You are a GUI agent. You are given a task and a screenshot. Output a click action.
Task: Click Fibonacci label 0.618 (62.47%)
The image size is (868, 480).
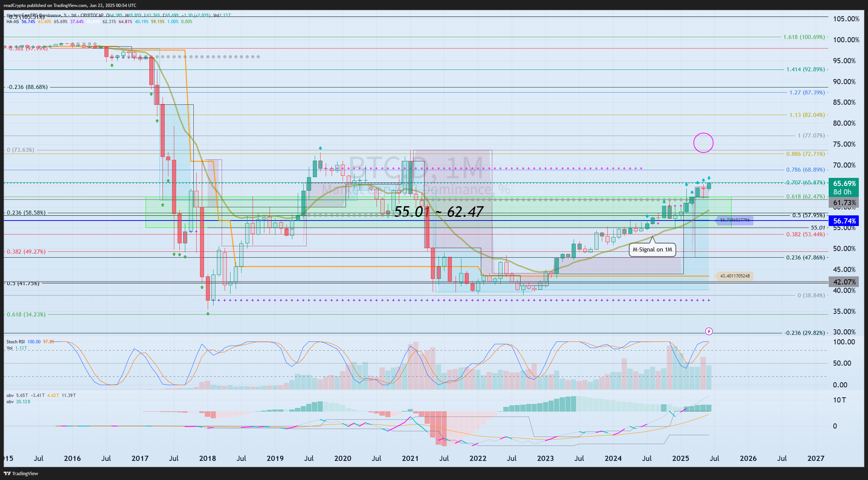pyautogui.click(x=806, y=197)
